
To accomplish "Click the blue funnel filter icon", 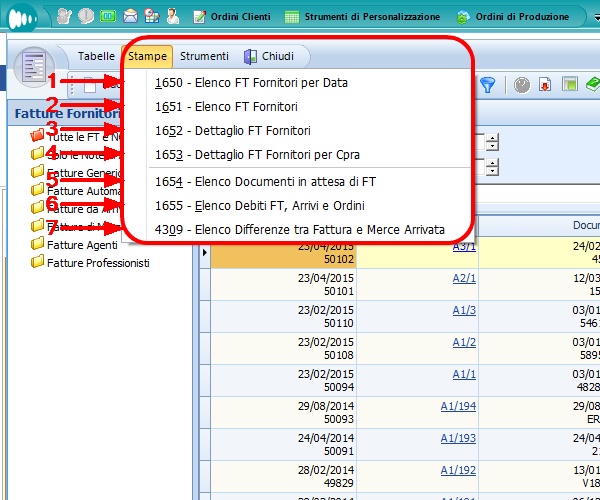I will [488, 85].
